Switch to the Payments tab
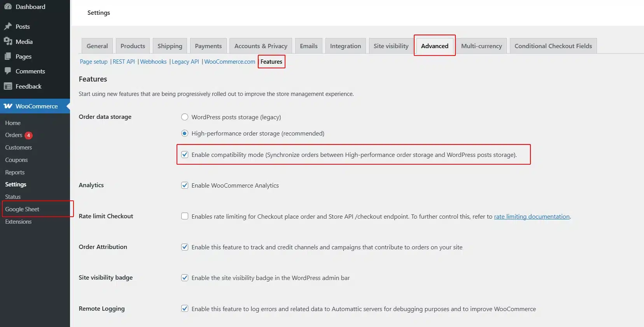Viewport: 644px width, 327px height. (x=208, y=46)
